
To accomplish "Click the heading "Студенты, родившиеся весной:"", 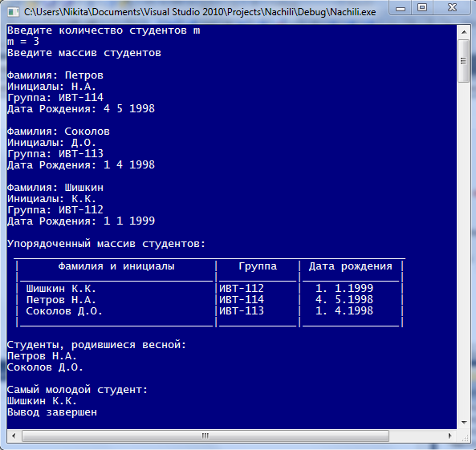I will pos(97,345).
